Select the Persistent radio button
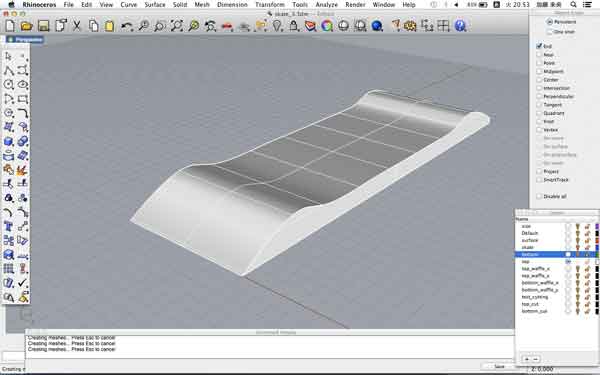Viewport: 600px width, 375px height. [x=550, y=22]
